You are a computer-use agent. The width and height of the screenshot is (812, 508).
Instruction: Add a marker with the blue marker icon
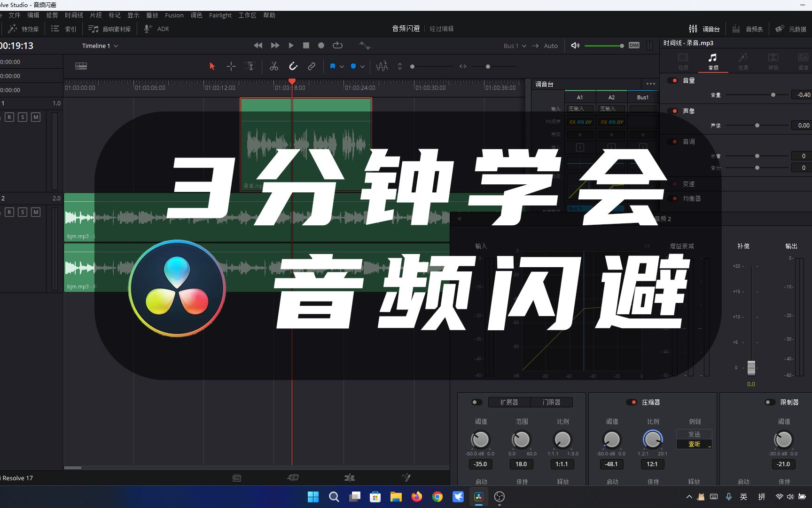[x=353, y=66]
